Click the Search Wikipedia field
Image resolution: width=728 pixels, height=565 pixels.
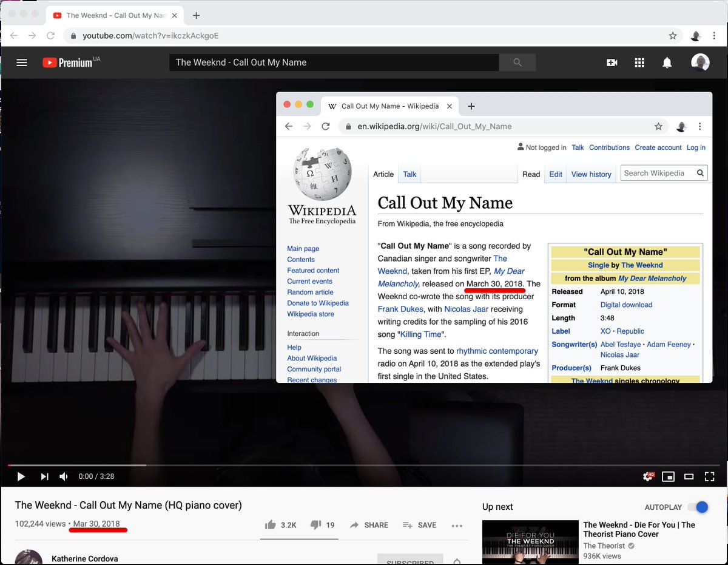point(658,173)
